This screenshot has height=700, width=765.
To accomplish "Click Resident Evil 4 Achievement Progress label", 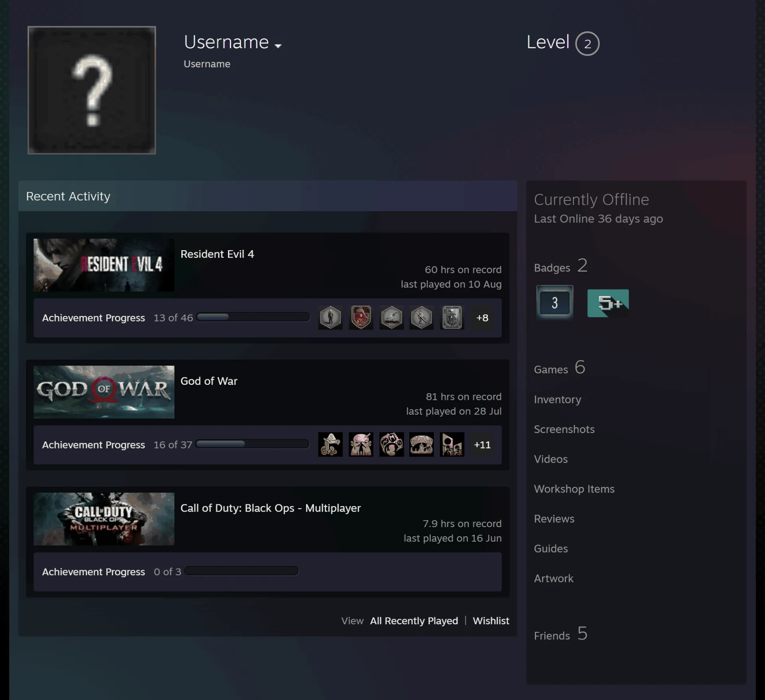I will (x=94, y=318).
